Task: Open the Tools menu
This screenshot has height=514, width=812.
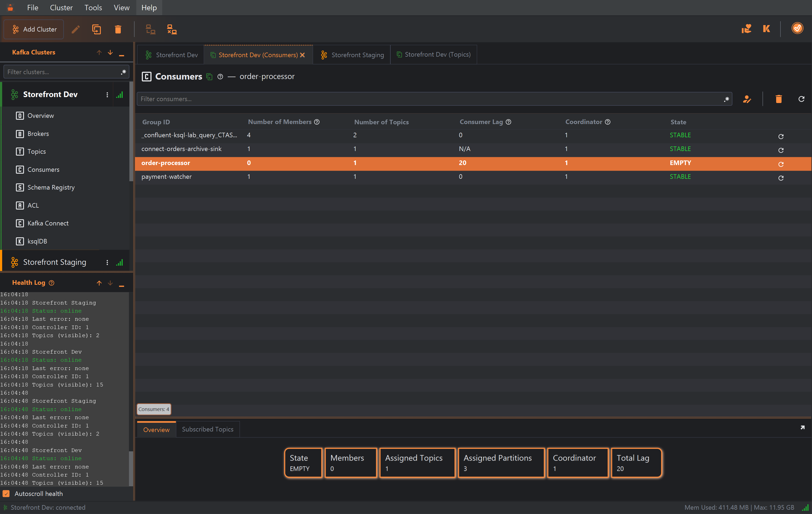Action: 93,8
